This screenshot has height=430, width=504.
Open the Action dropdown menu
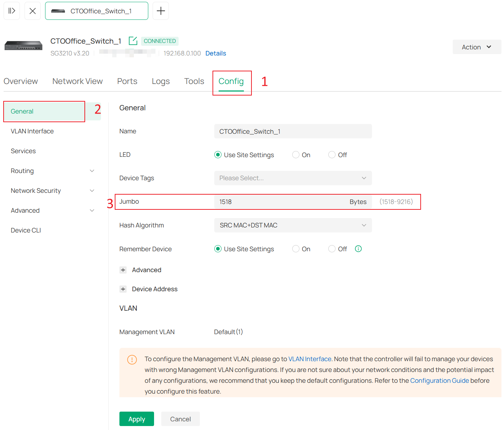coord(476,47)
